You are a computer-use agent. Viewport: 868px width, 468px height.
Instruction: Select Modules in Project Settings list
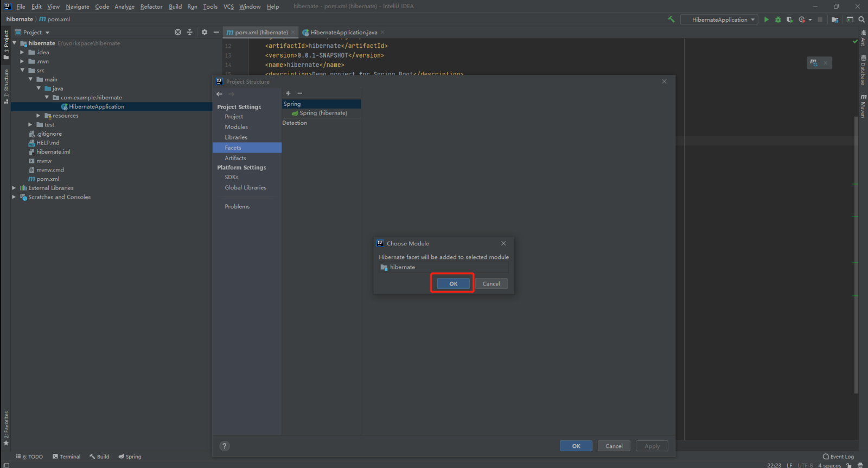(236, 127)
